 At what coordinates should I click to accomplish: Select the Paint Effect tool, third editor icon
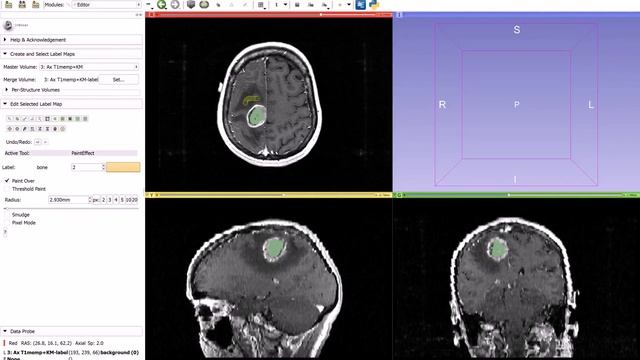point(24,119)
